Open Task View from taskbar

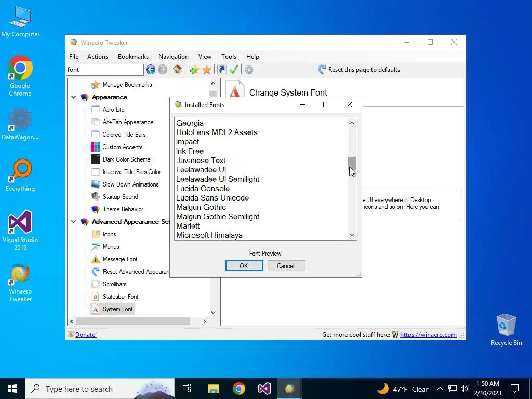click(x=187, y=389)
